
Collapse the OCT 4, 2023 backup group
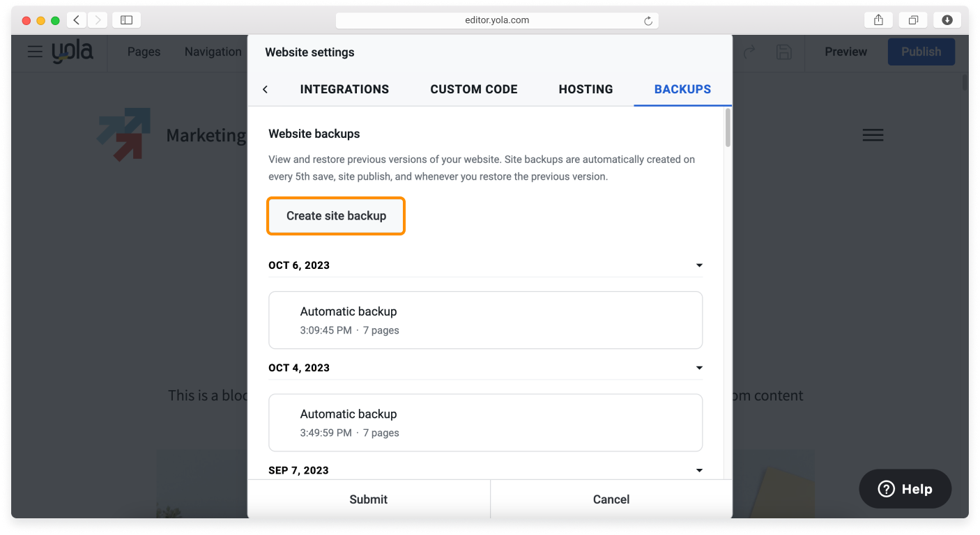(x=699, y=368)
